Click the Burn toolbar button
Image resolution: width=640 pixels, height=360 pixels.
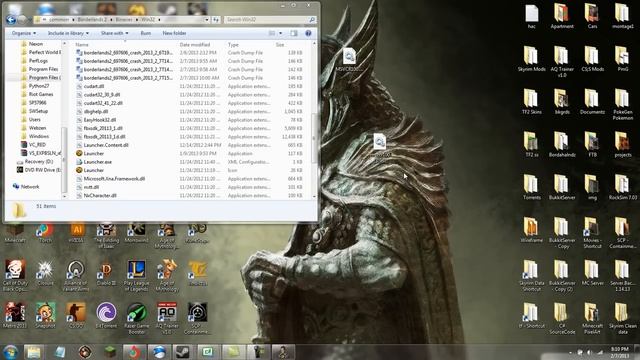tap(146, 33)
